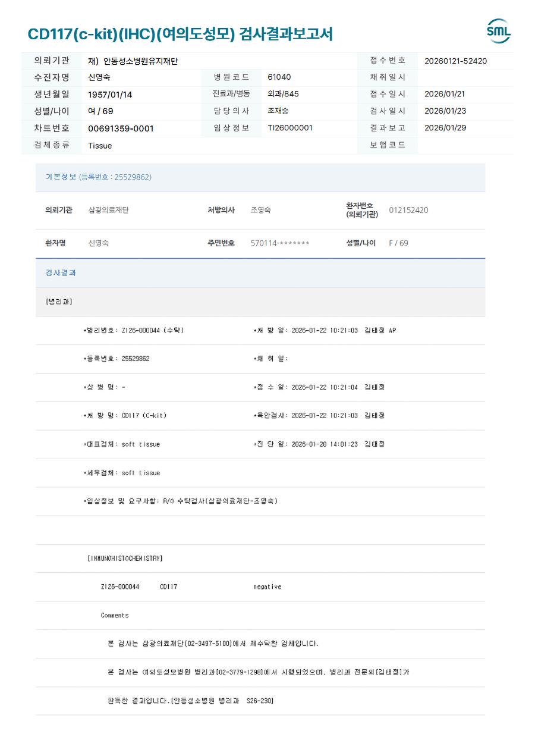The width and height of the screenshot is (535, 756).
Task: Select the specimen type Tissue
Action: pyautogui.click(x=100, y=145)
